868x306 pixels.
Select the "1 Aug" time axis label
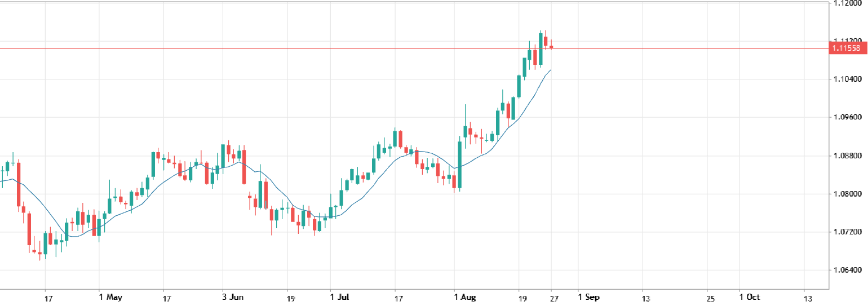tap(464, 298)
